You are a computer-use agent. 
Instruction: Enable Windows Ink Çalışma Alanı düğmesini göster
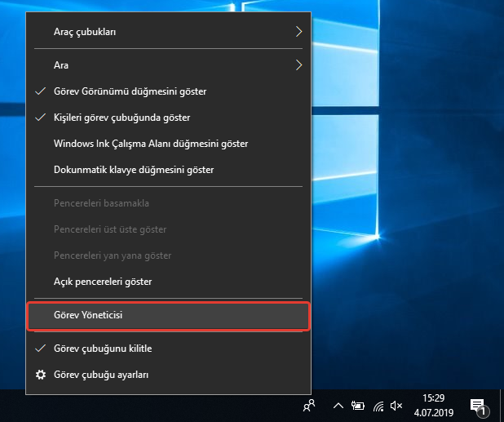[x=150, y=144]
